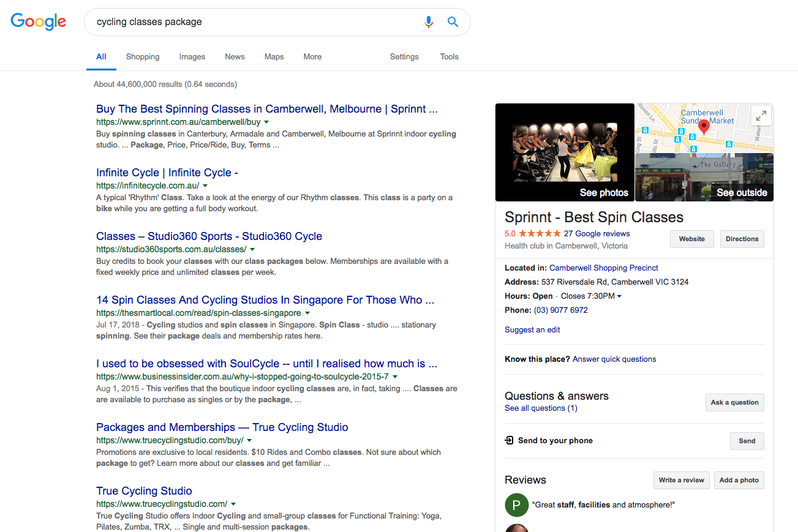Open dropdown arrow next to businessinsider.com.au URL
Screen dimensions: 798x532
pos(395,377)
